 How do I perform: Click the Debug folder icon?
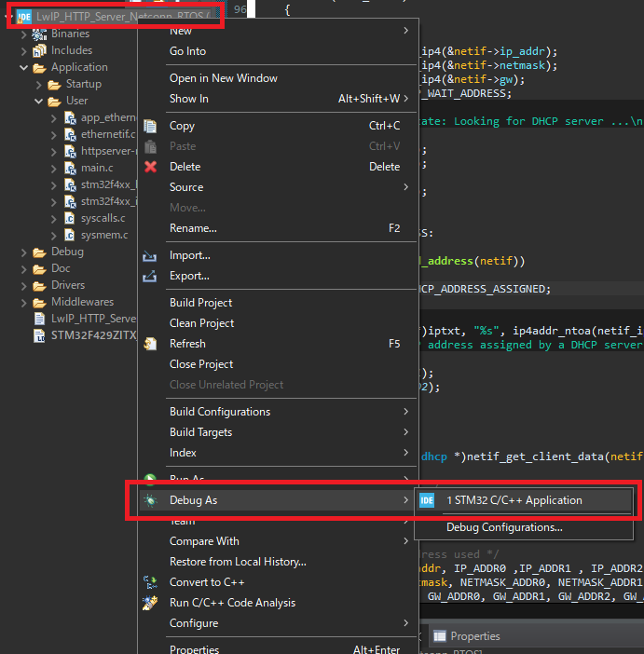(x=39, y=252)
